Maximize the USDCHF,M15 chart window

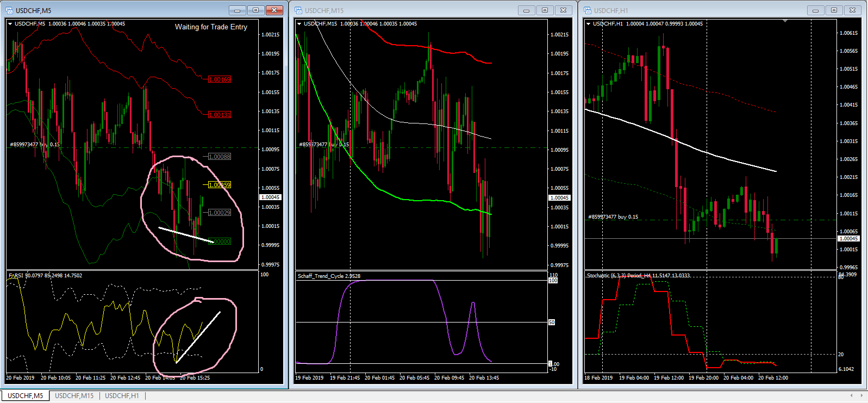545,10
